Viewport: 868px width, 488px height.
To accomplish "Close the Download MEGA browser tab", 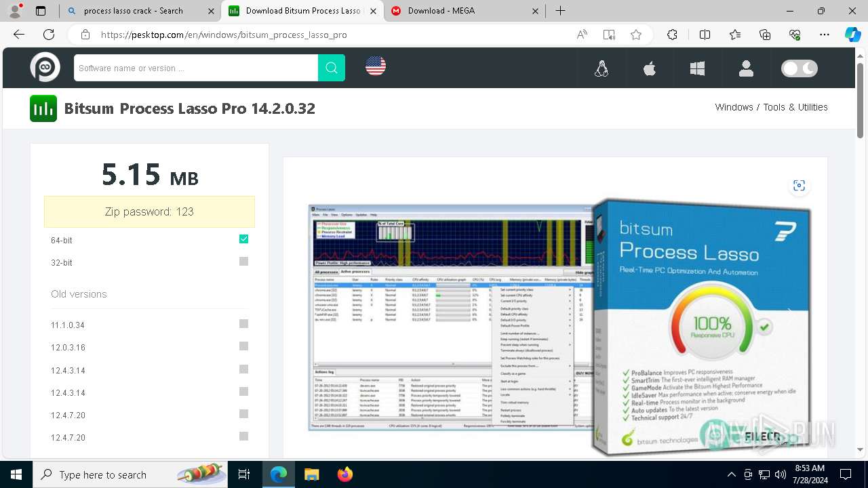I will pyautogui.click(x=536, y=11).
